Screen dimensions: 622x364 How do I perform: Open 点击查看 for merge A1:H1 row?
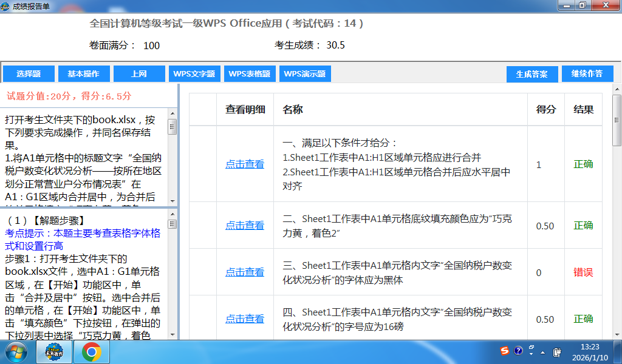[x=245, y=164]
